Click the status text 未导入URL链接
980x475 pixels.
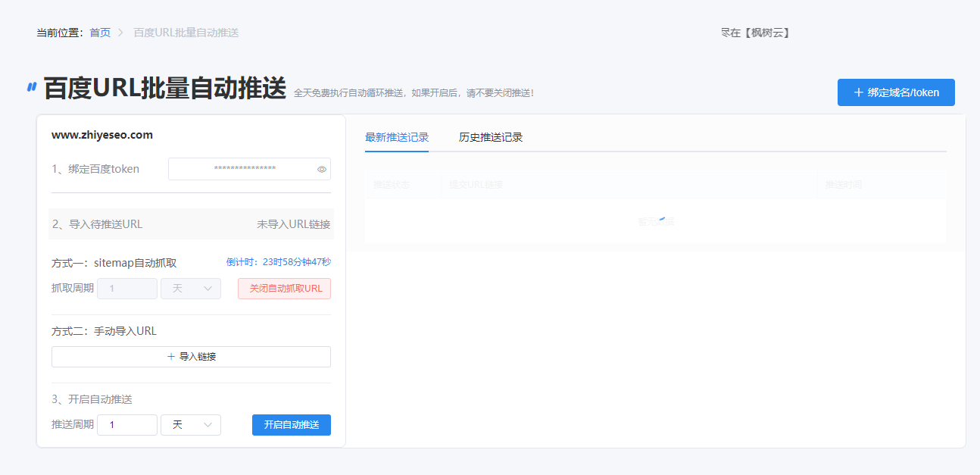point(294,224)
